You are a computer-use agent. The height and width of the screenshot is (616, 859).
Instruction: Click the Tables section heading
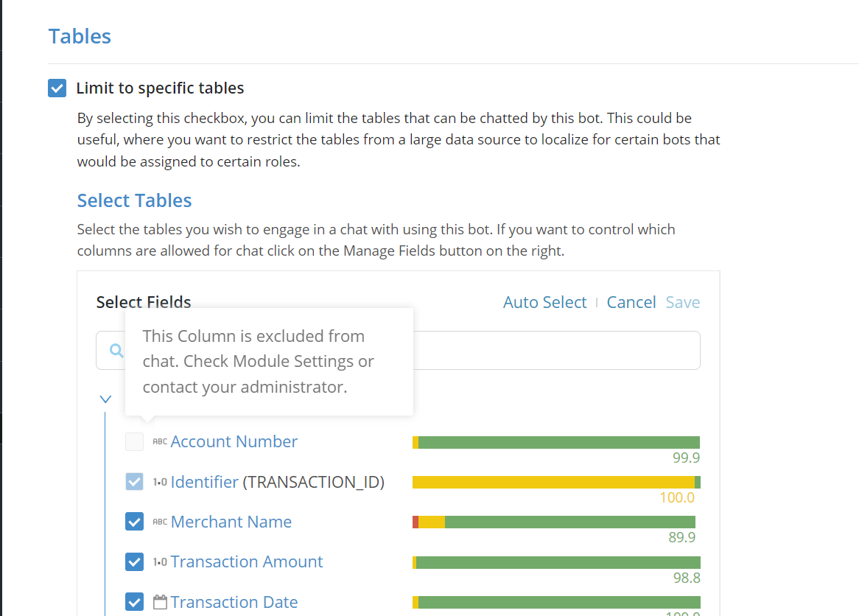pos(80,36)
